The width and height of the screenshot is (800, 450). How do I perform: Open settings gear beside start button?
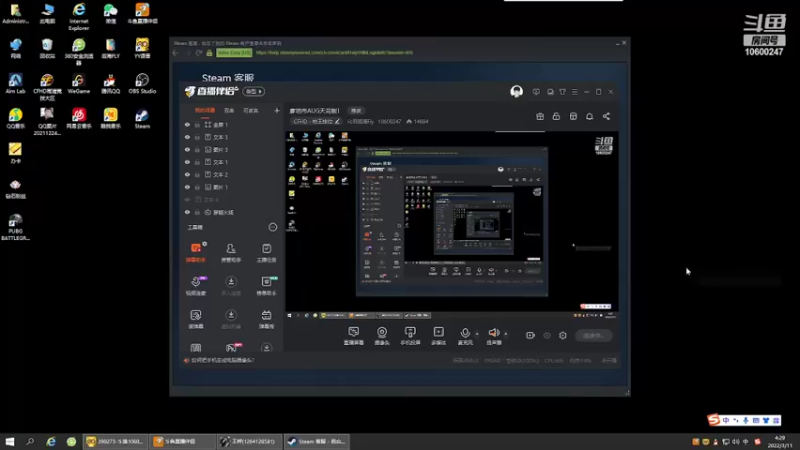click(x=563, y=335)
